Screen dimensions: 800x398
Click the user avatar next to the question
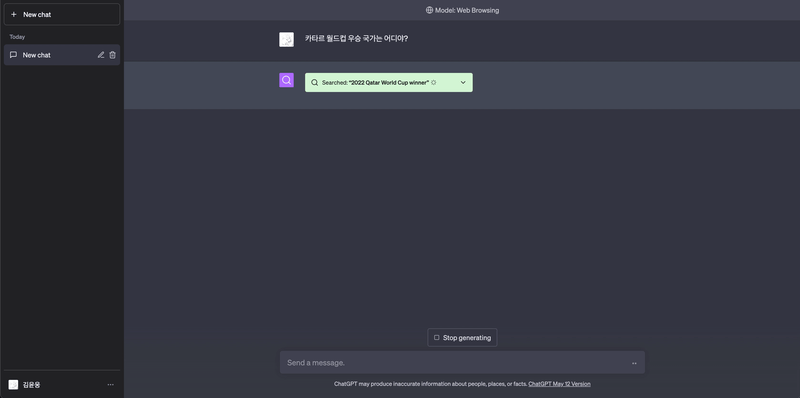tap(286, 40)
